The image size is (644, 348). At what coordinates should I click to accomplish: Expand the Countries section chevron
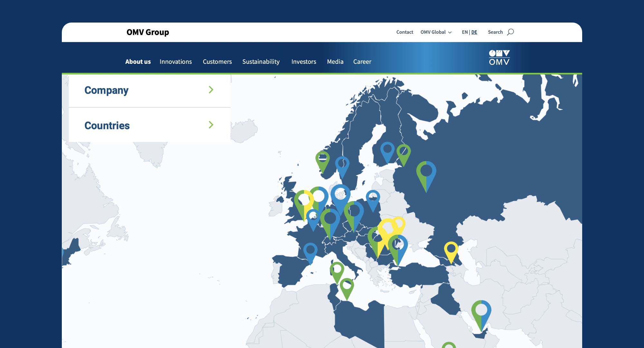tap(211, 125)
